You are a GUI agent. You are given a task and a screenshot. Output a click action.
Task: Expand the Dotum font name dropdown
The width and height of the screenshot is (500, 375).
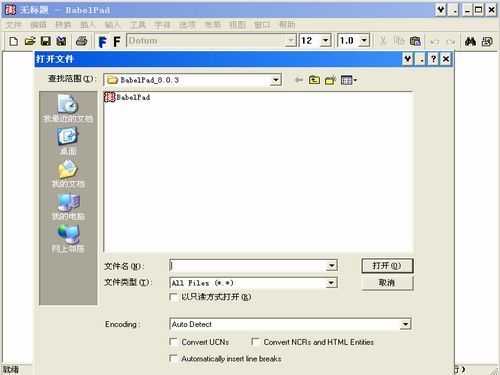[x=291, y=41]
